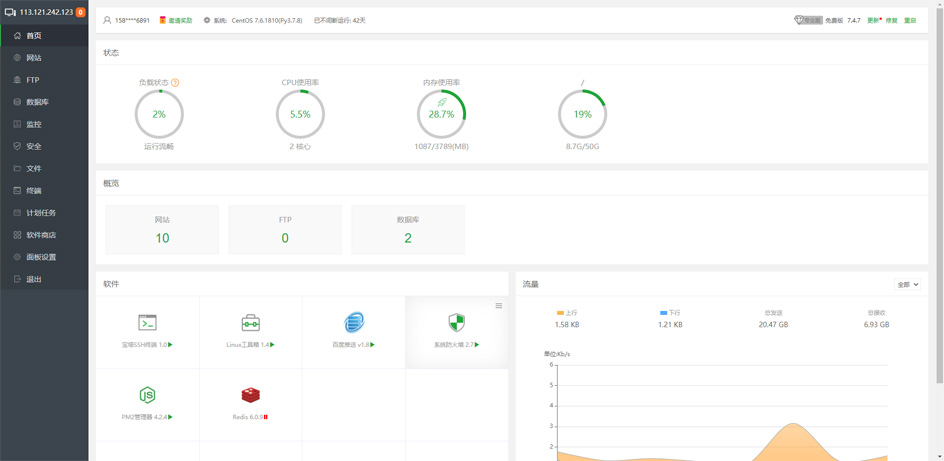
Task: Click the 7.4.7 version number
Action: pos(854,20)
